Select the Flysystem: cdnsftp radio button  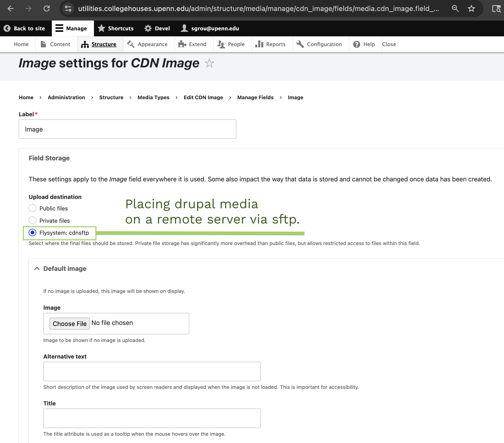pos(32,233)
